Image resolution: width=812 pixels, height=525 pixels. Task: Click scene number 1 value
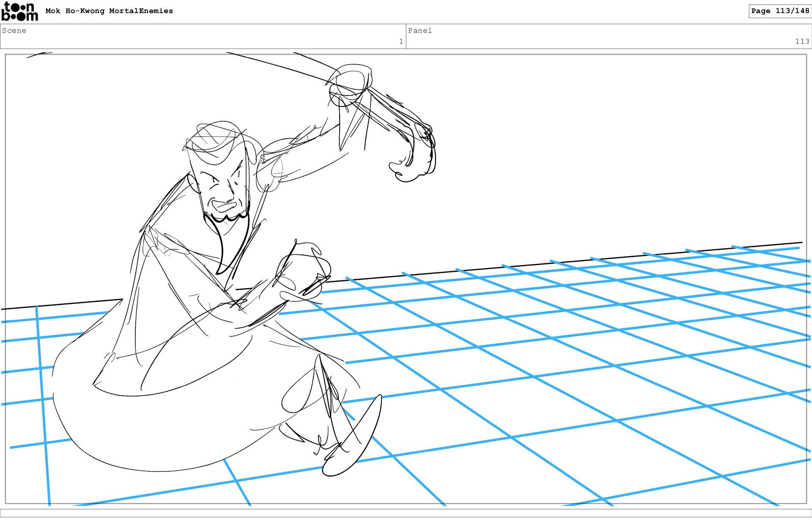(x=401, y=41)
